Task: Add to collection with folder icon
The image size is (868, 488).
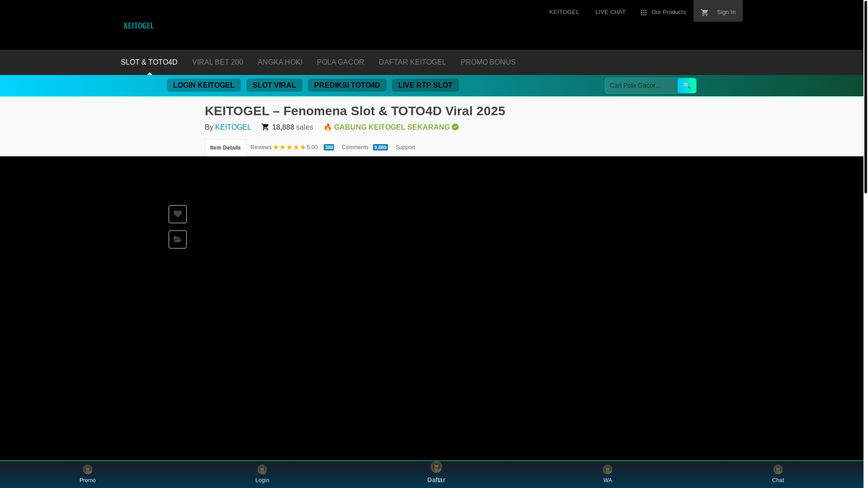Action: click(178, 239)
